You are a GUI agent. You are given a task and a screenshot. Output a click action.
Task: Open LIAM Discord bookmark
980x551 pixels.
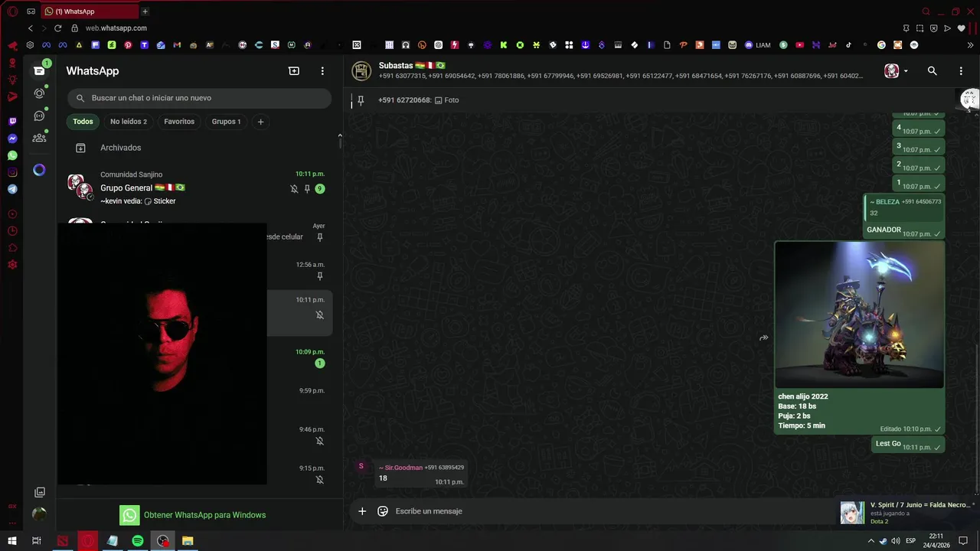coord(758,45)
